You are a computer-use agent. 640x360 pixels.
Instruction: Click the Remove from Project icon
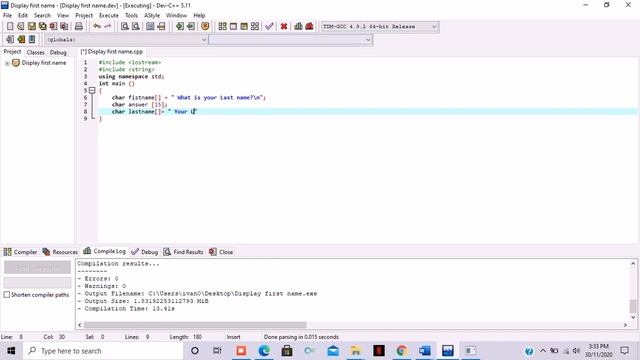point(191,27)
